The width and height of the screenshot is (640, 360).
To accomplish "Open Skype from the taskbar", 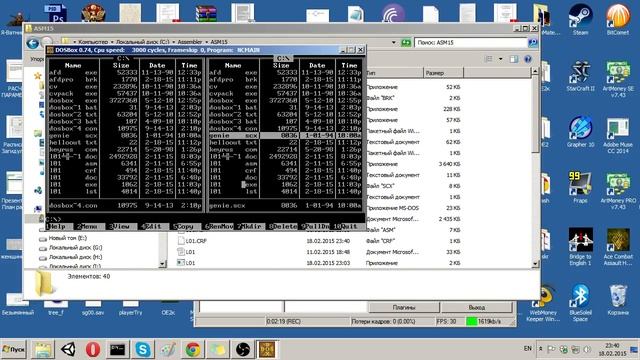I will tap(143, 349).
